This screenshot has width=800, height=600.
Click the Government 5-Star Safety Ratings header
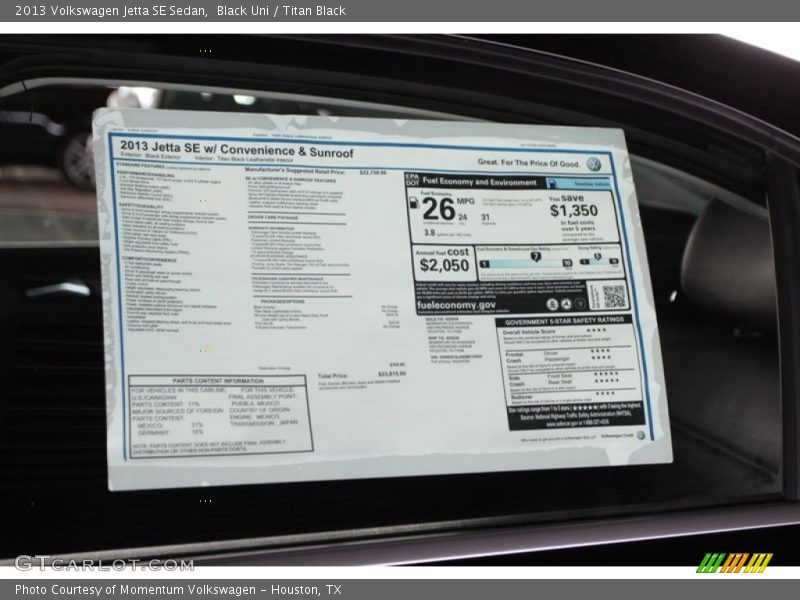tap(563, 321)
